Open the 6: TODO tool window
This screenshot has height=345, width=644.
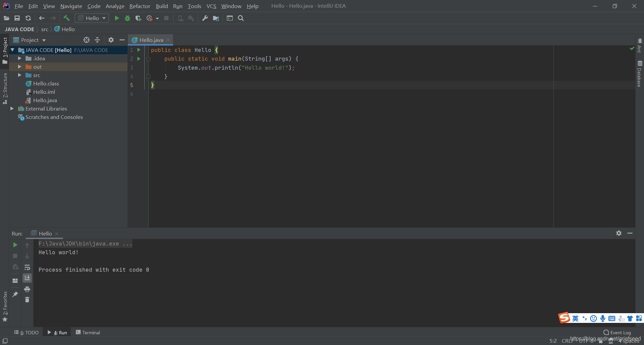point(26,332)
